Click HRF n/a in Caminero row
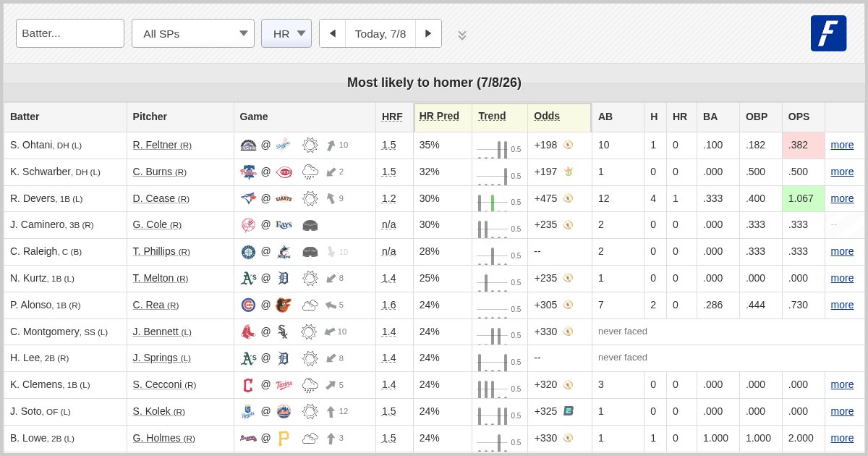868x456 pixels. [x=389, y=224]
